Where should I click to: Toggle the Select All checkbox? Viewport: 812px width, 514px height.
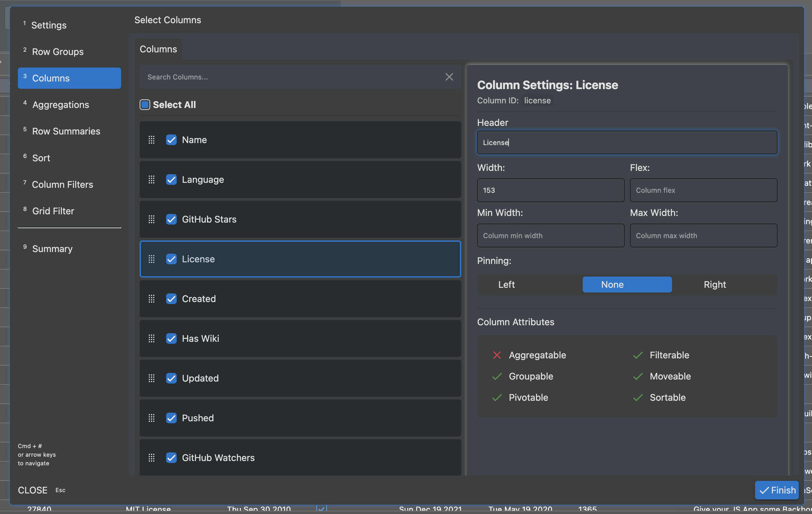tap(145, 105)
